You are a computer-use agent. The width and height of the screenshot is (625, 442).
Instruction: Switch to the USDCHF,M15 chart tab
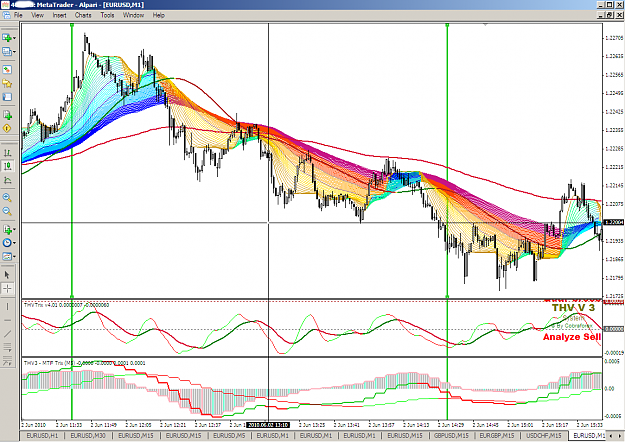coord(544,436)
